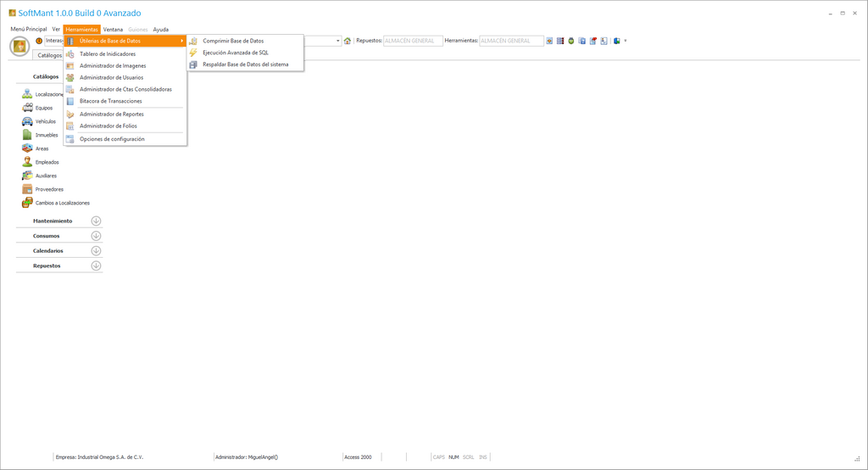The width and height of the screenshot is (868, 470).
Task: Open Cambios a Localizaciones icon
Action: pos(27,203)
